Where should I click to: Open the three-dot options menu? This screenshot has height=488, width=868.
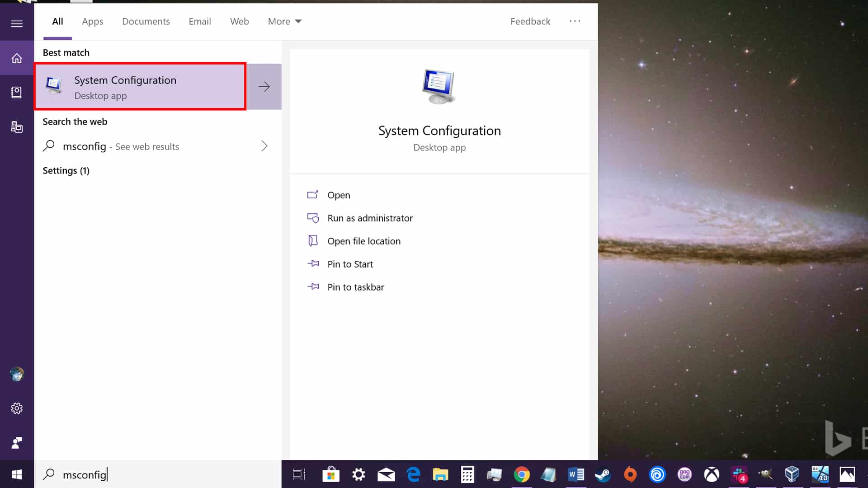(575, 21)
